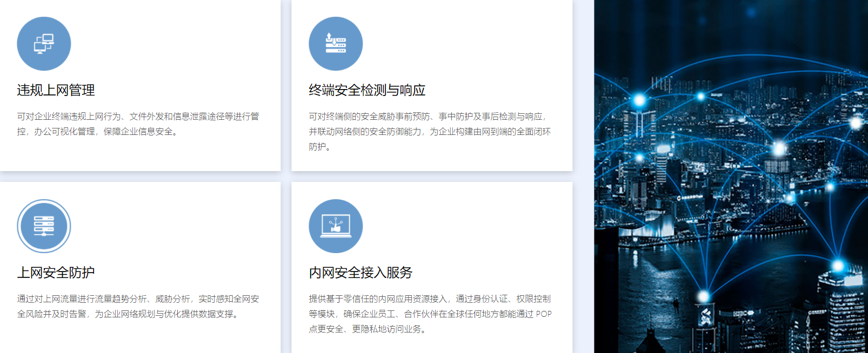Image resolution: width=868 pixels, height=353 pixels.
Task: Open the 违规上网管理 heading
Action: [x=56, y=90]
